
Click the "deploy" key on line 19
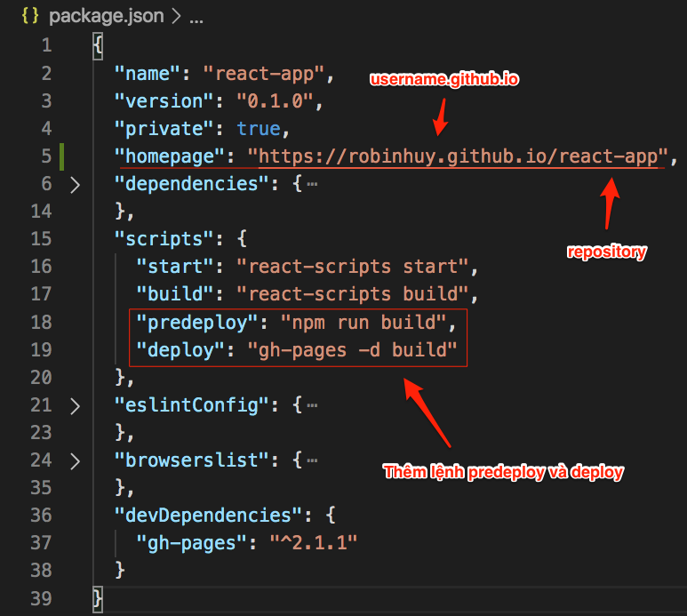(x=180, y=350)
